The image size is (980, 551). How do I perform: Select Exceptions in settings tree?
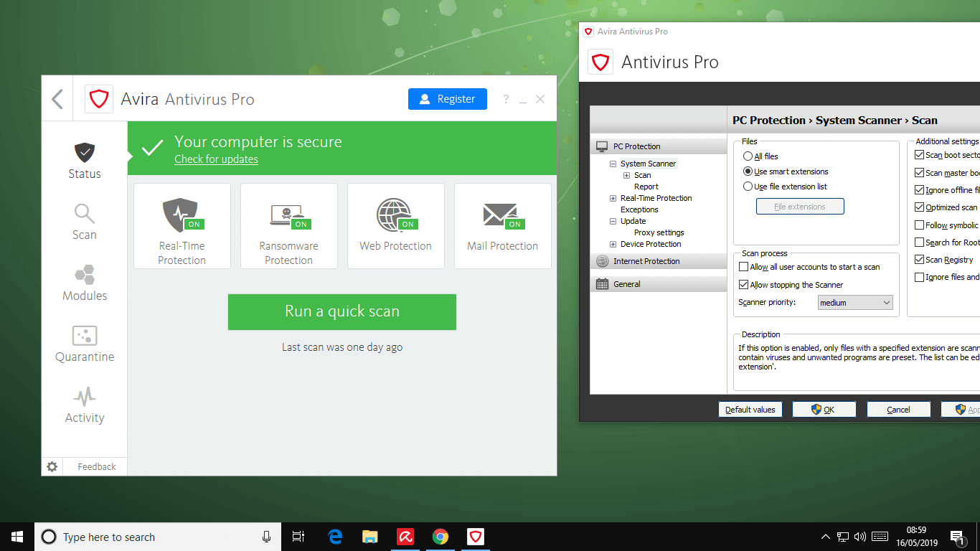[x=639, y=209]
